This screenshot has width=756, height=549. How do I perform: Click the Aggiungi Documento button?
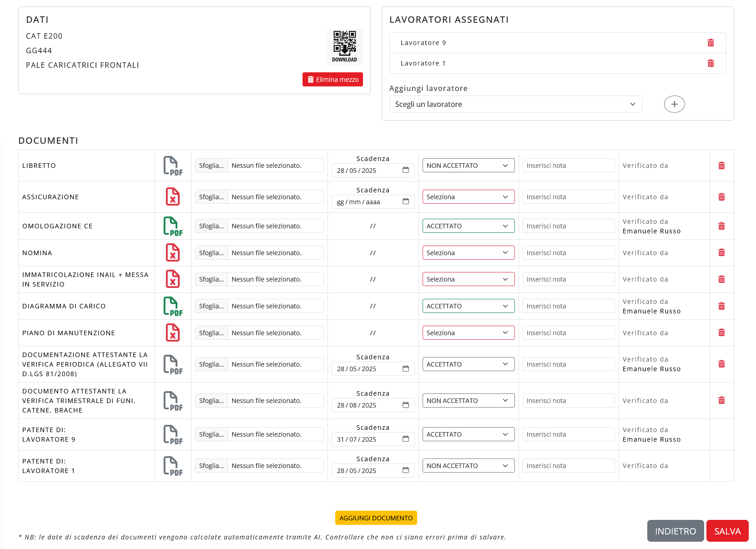(376, 518)
